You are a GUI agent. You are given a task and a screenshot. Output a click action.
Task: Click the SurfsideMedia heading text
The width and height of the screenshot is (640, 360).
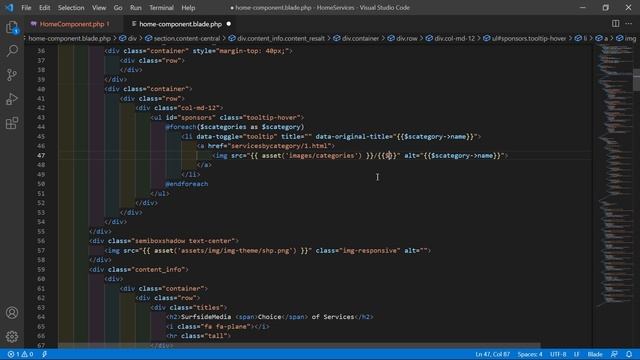206,317
